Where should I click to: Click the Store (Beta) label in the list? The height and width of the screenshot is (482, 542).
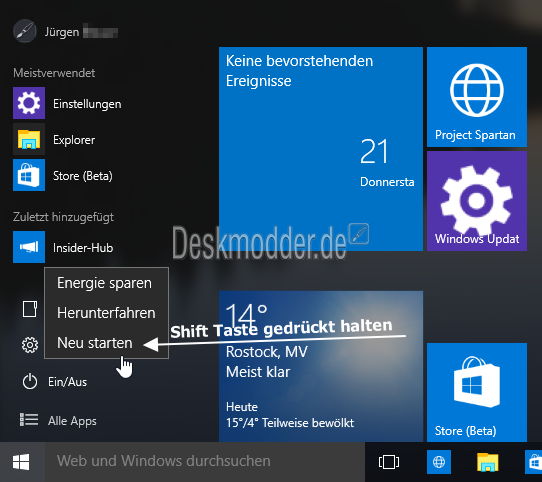click(x=83, y=176)
